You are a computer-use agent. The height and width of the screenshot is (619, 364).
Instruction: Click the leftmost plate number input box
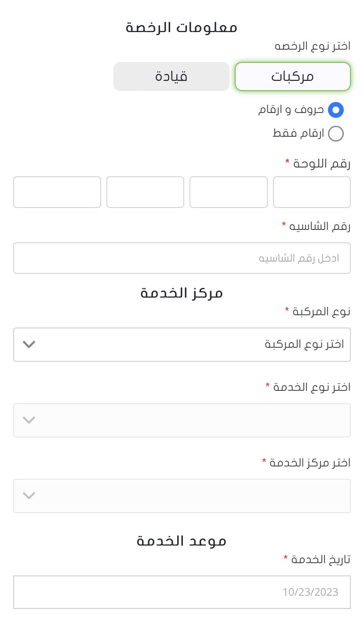[57, 192]
